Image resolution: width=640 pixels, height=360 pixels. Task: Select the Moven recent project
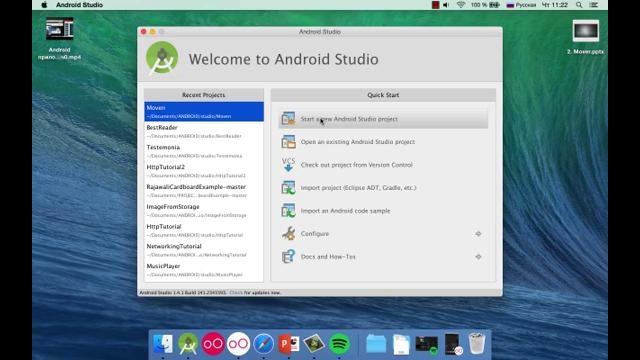[x=204, y=111]
